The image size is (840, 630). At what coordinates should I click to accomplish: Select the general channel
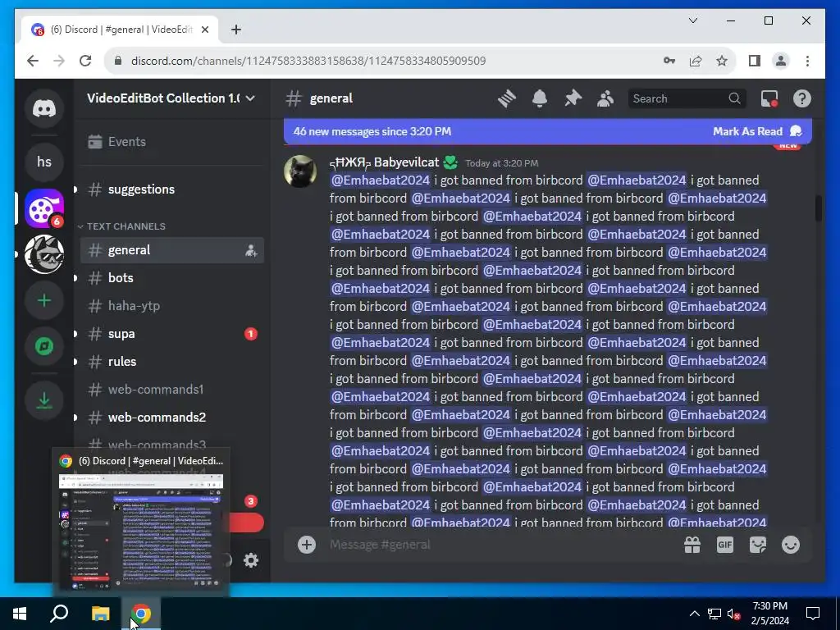click(x=171, y=250)
